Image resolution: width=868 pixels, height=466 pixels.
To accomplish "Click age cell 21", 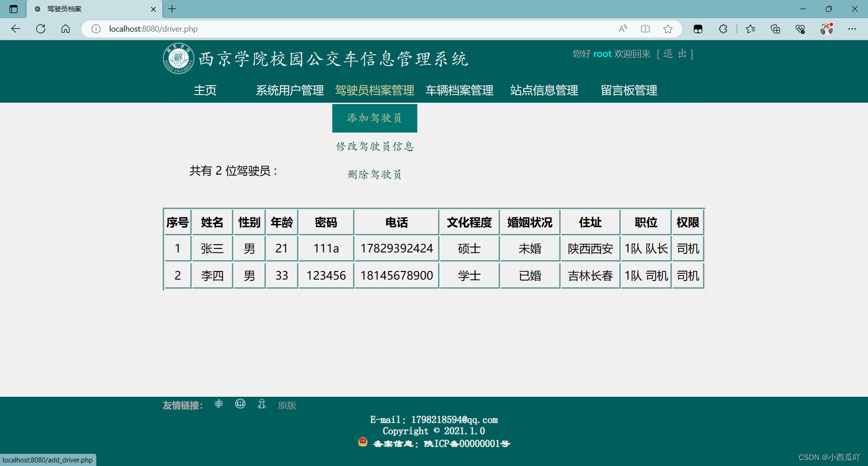I will coord(282,248).
